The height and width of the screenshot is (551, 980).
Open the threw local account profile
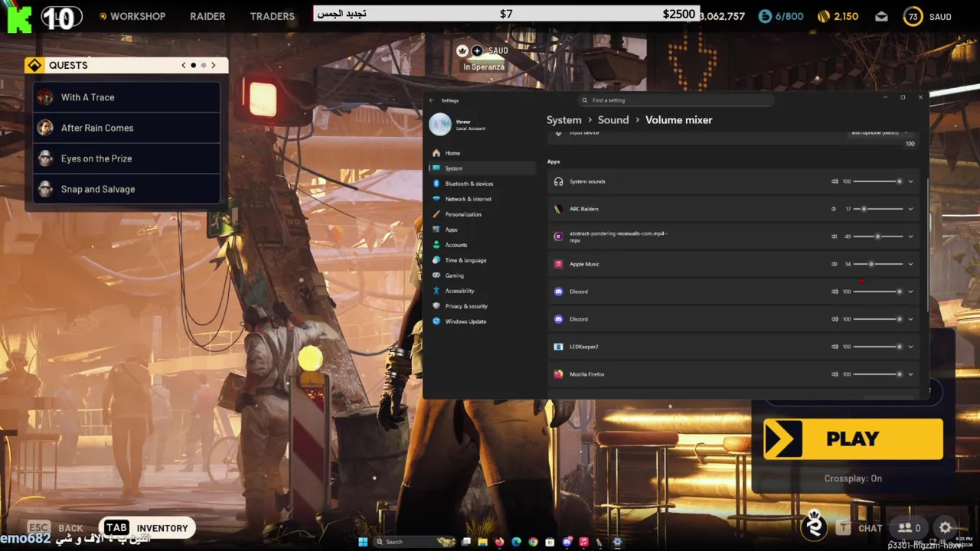coord(459,124)
